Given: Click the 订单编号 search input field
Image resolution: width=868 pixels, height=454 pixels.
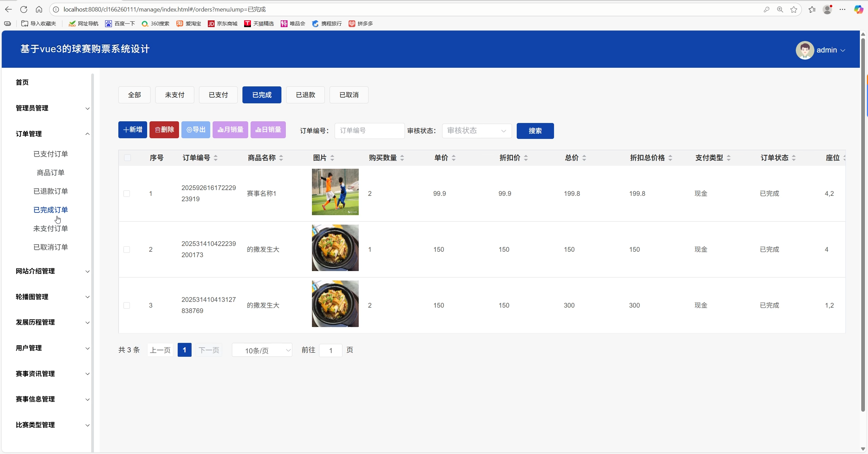Looking at the screenshot, I should pos(369,131).
